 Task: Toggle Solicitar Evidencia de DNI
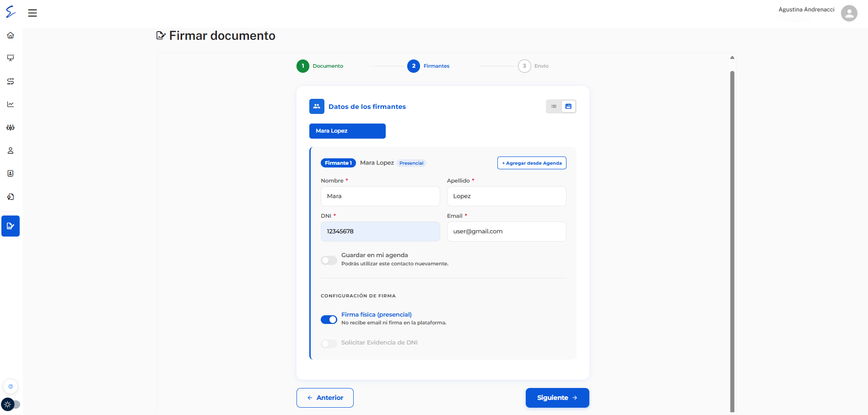[329, 344]
